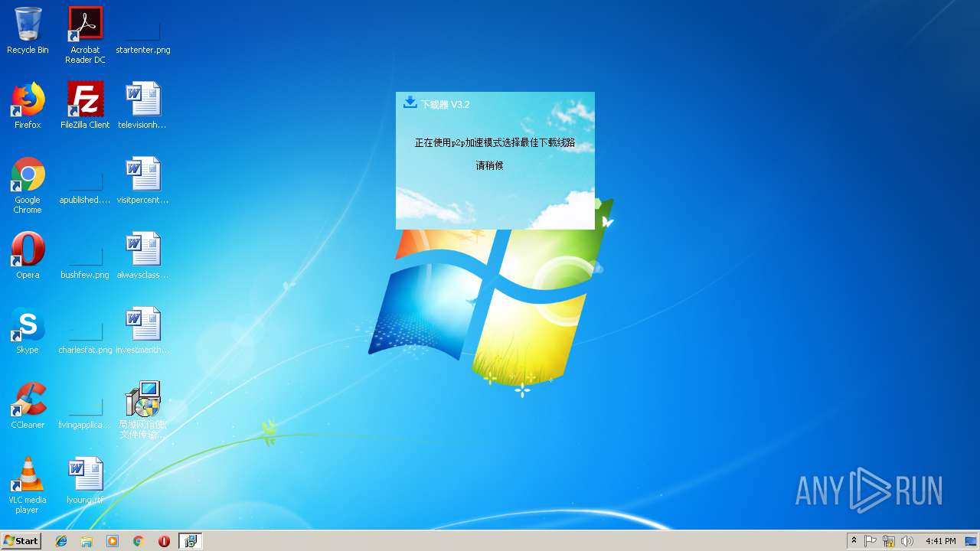Select the apublished... file on desktop
980x551 pixels.
pos(85,181)
